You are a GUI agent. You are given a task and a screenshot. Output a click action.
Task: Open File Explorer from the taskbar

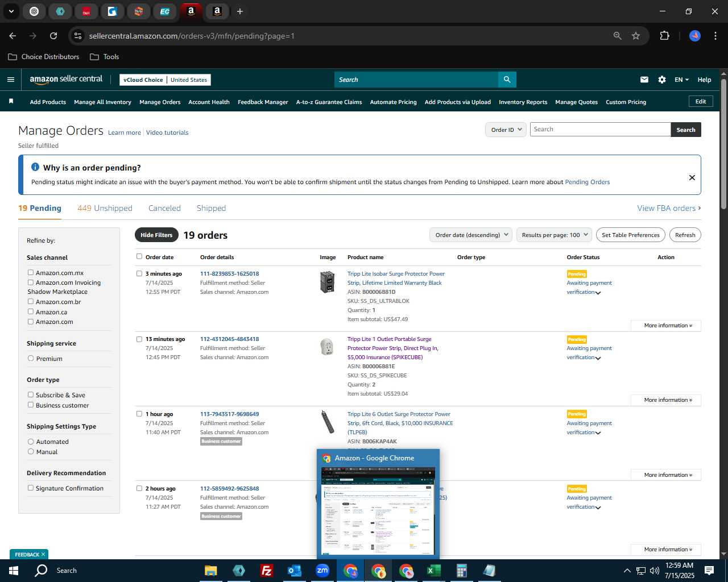(x=211, y=571)
